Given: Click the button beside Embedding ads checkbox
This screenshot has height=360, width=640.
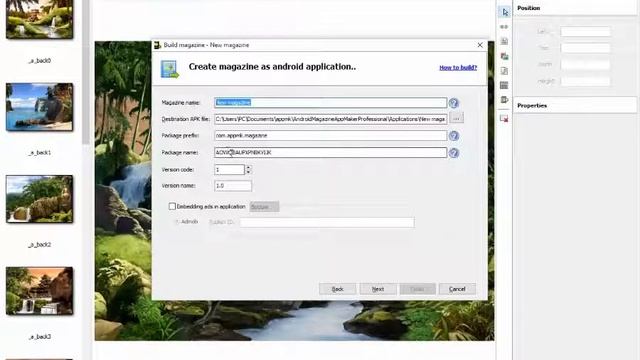Looking at the screenshot, I should tap(264, 207).
